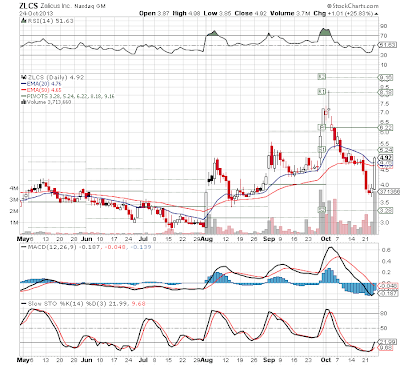This screenshot has width=400, height=365.
Task: Click the 21.99 stochastic value tag
Action: (x=386, y=342)
